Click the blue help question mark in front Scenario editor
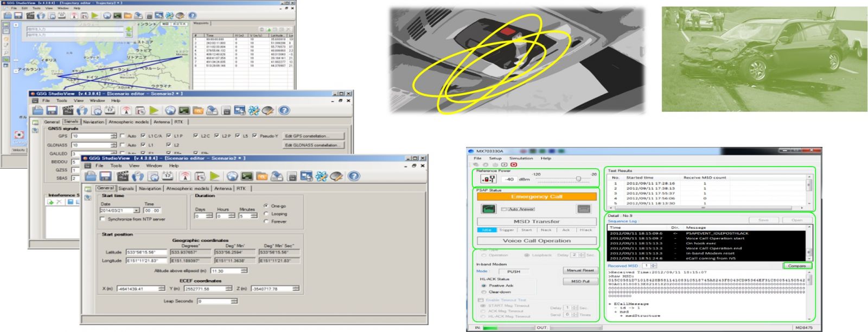The width and height of the screenshot is (868, 332). (x=354, y=176)
